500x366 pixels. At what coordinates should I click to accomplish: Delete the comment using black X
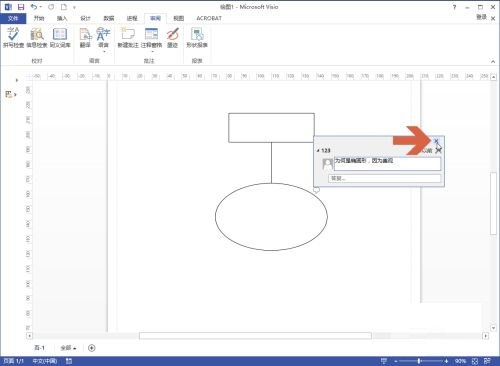[438, 150]
